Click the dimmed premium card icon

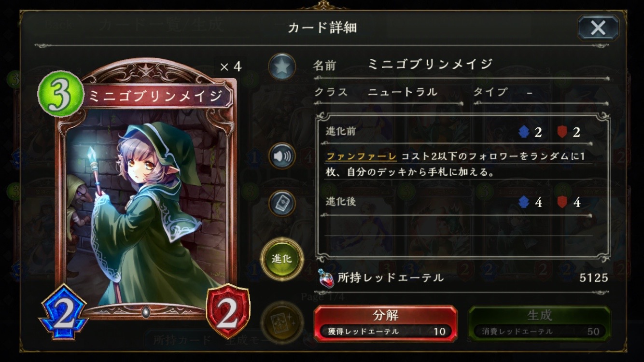(282, 320)
